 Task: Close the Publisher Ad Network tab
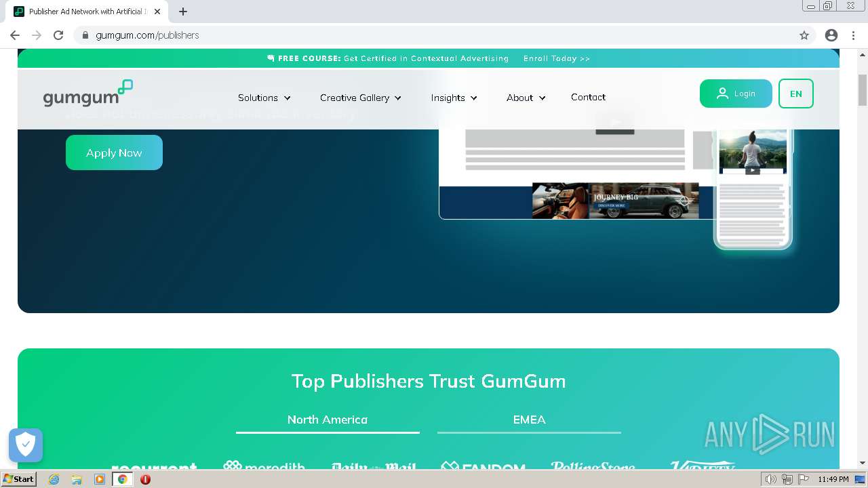click(x=157, y=12)
